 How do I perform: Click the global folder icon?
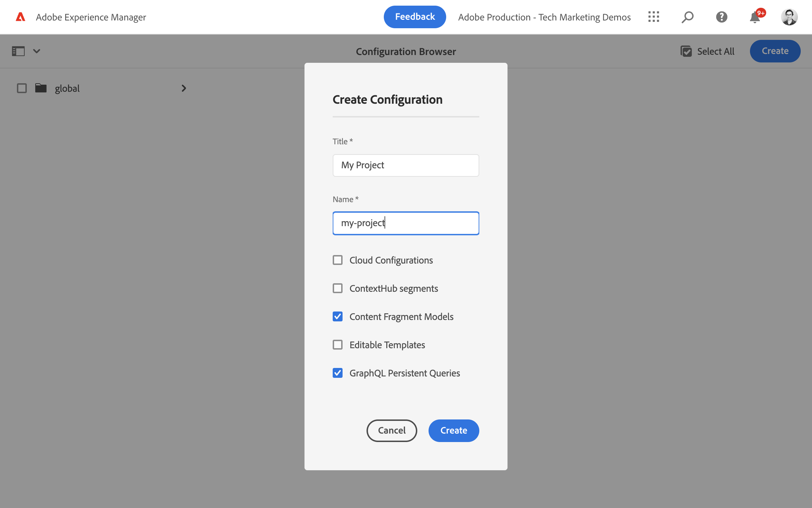tap(41, 88)
